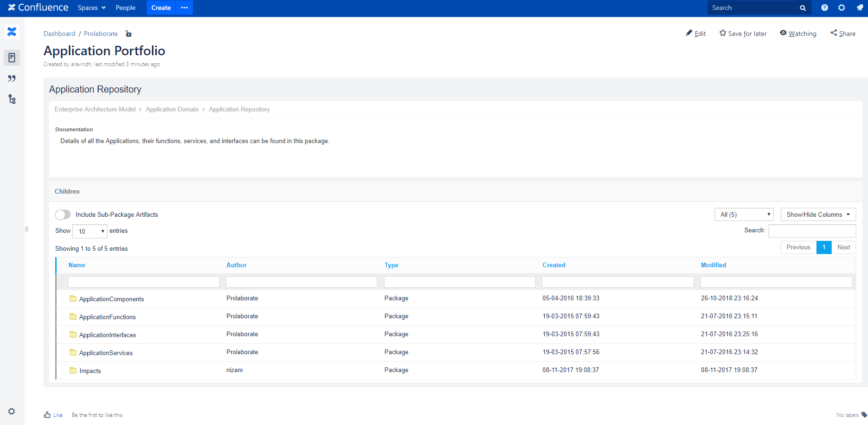Click the search magnifier icon
This screenshot has height=425, width=868.
coord(803,8)
